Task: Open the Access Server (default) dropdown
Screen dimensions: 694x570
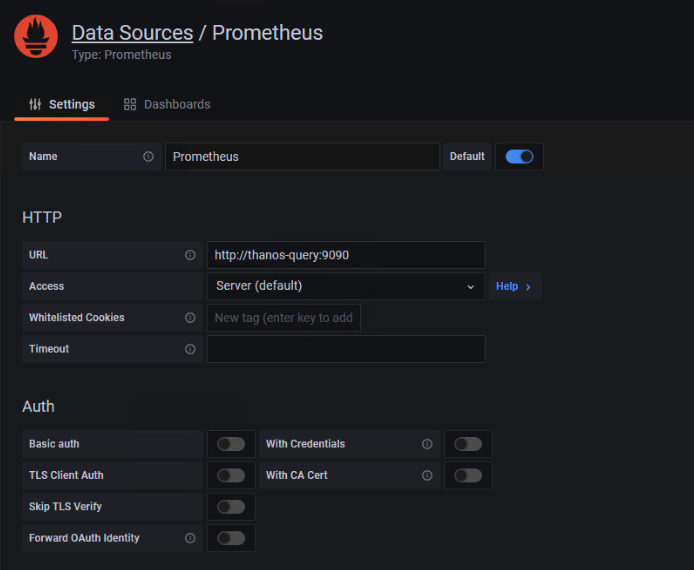Action: (346, 286)
